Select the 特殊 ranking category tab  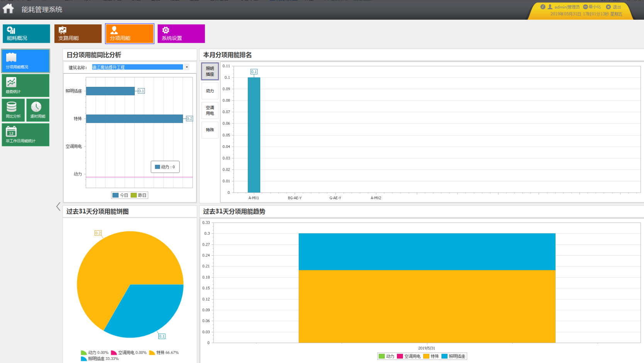(x=210, y=130)
